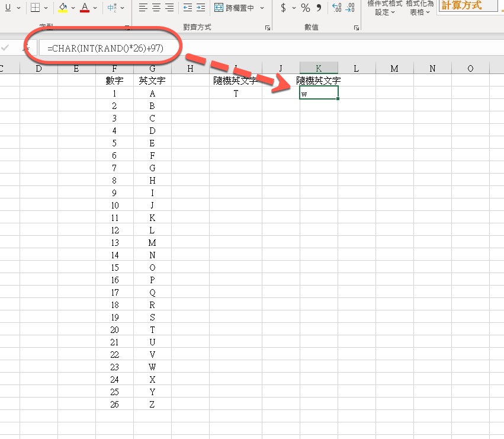Apply the yellow fill color bucket
The image size is (504, 439).
(x=63, y=8)
